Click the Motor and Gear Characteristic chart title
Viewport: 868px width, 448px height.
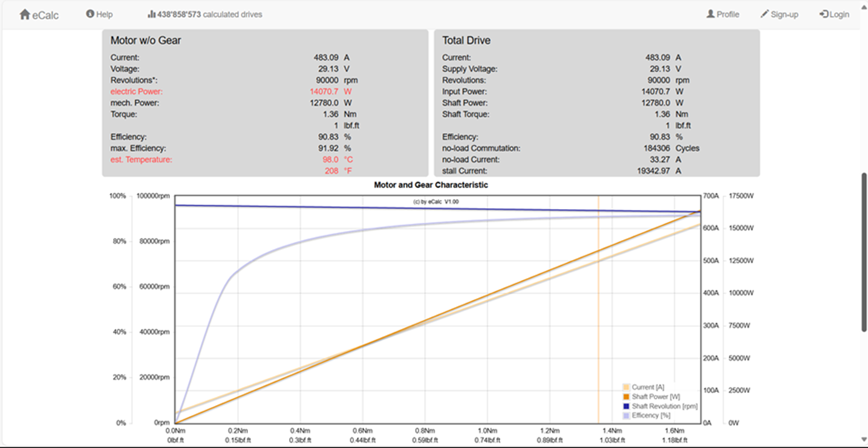click(x=431, y=185)
